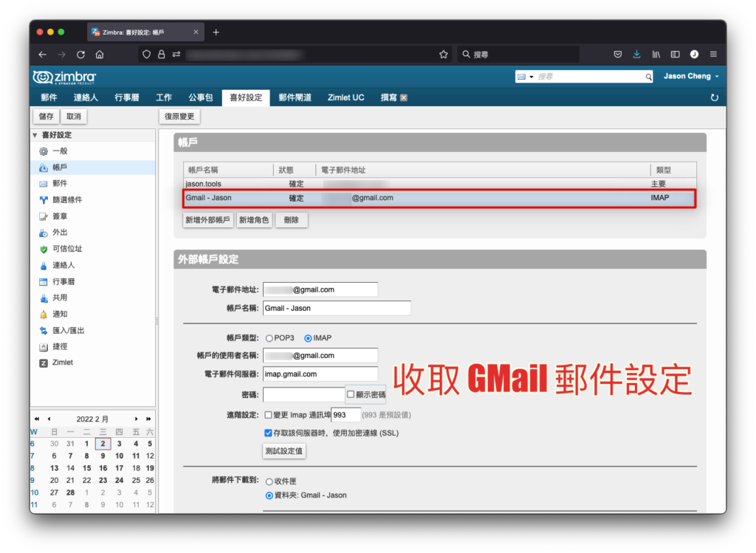Open the Jason Cheng user dropdown
Image resolution: width=756 pixels, height=553 pixels.
[691, 76]
